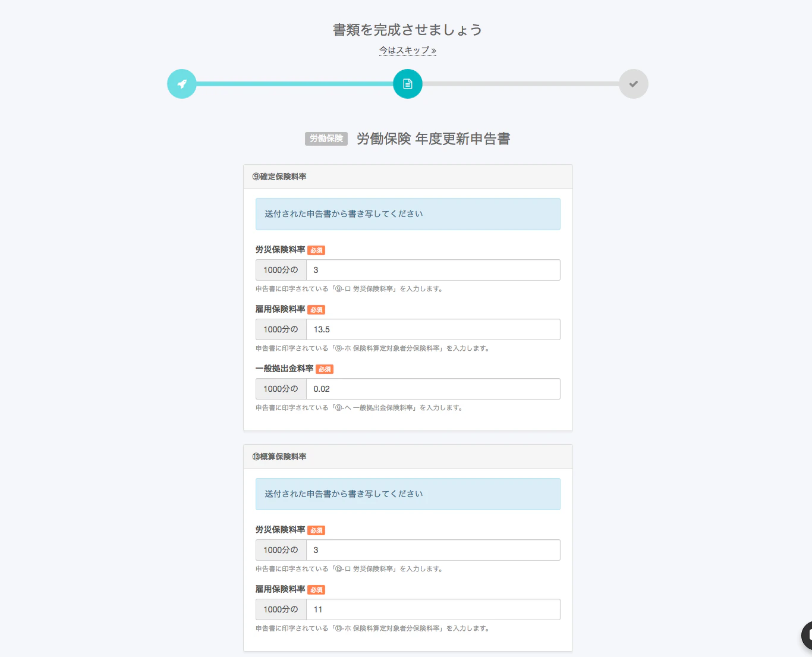Click the 必須 badge next to 一般拠出金料率
Viewport: 812px width, 657px height.
[x=325, y=369]
